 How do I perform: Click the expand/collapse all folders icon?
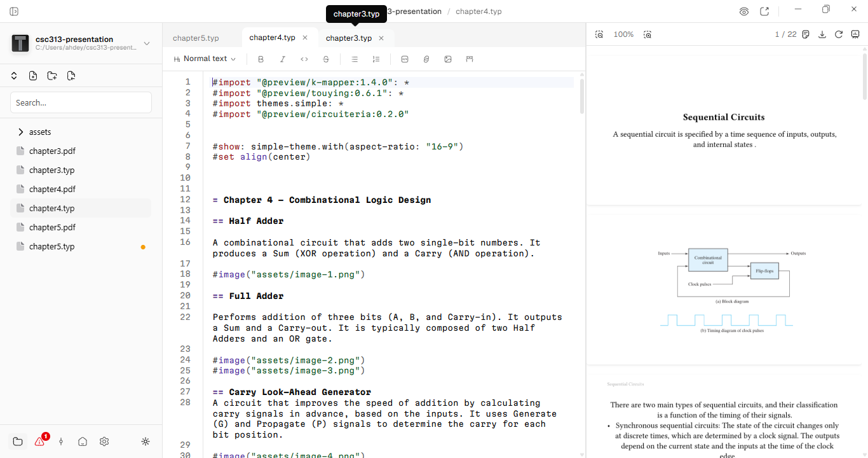point(14,76)
